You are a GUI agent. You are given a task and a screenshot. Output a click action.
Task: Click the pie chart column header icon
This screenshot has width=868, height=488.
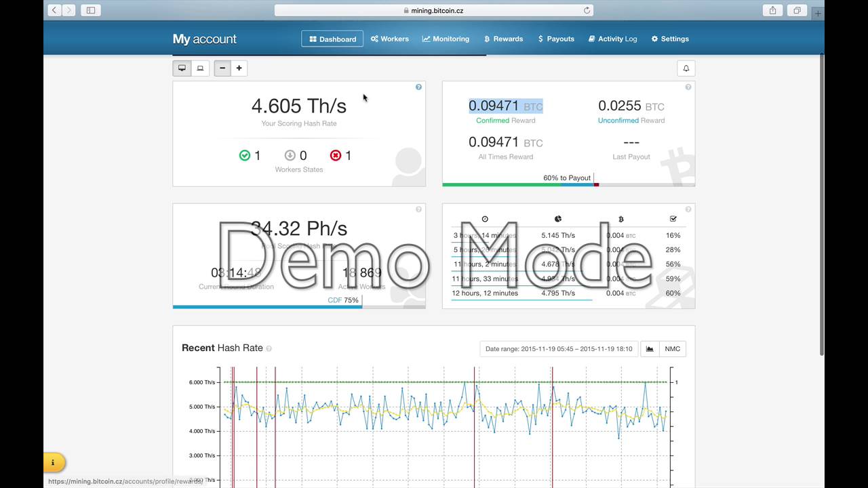[x=558, y=219]
